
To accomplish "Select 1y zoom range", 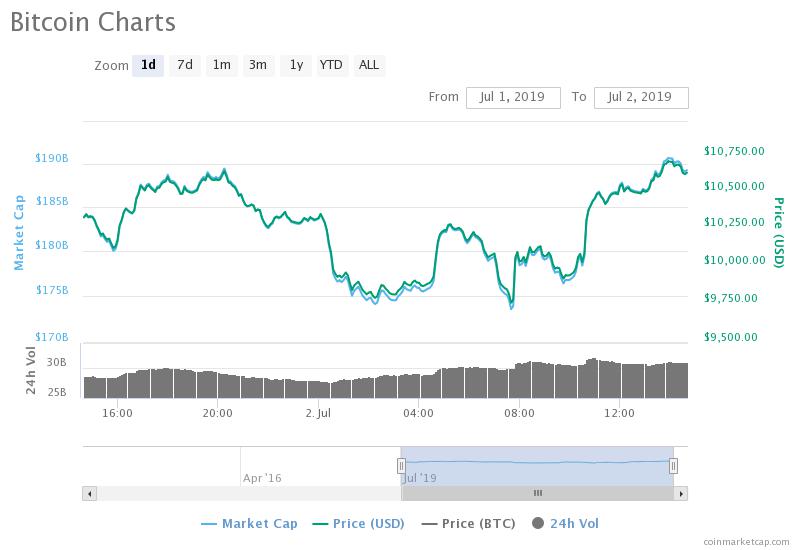I will [x=296, y=65].
